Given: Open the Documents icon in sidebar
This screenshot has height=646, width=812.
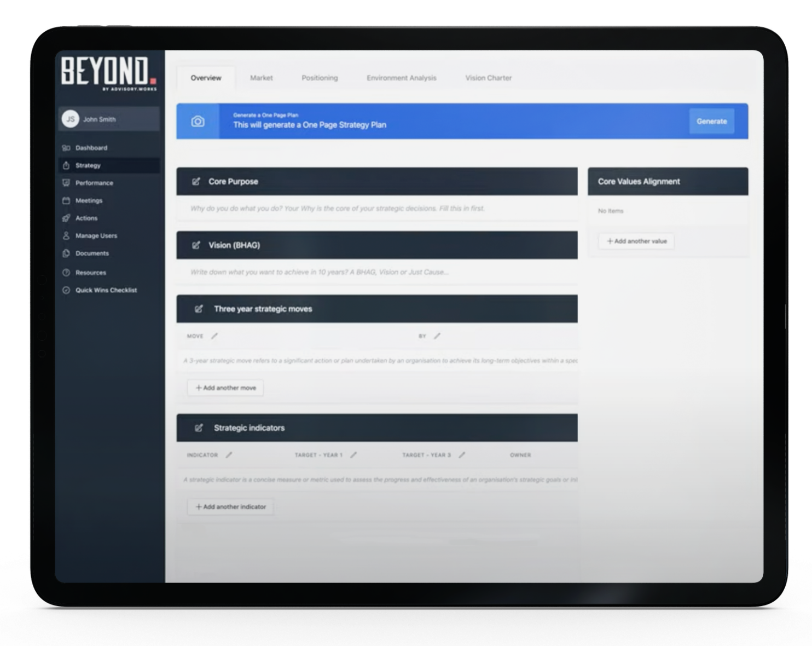Looking at the screenshot, I should click(x=66, y=253).
